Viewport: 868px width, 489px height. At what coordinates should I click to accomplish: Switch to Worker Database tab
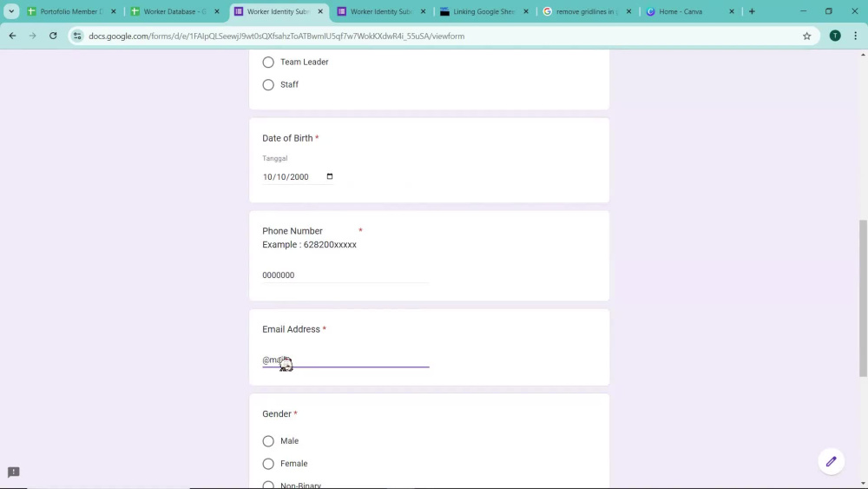coord(175,11)
